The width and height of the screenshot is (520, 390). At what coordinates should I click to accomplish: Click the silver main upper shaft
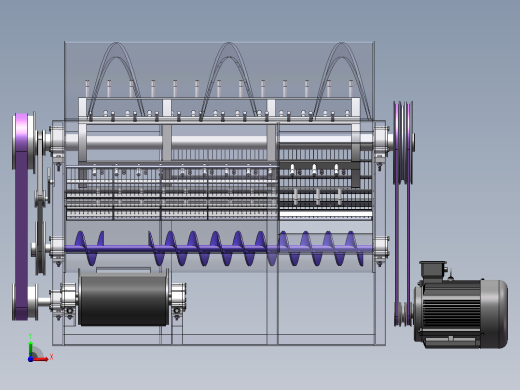pyautogui.click(x=218, y=142)
